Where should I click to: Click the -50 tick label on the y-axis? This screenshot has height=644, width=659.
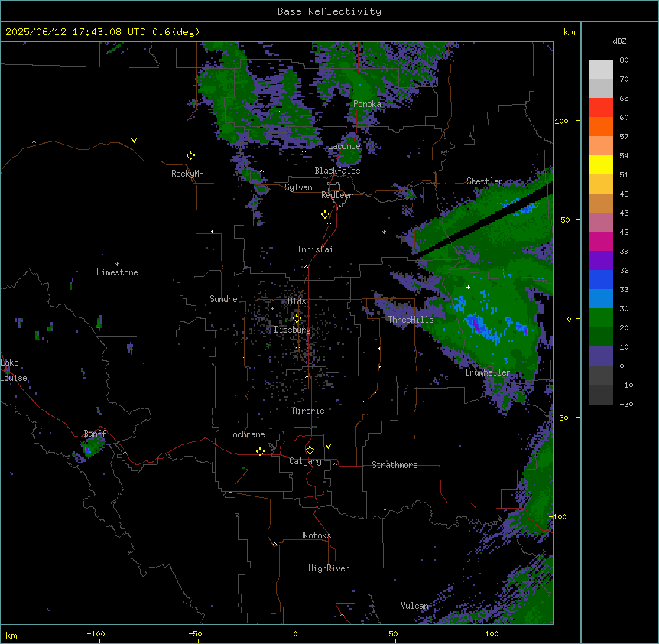tap(562, 418)
